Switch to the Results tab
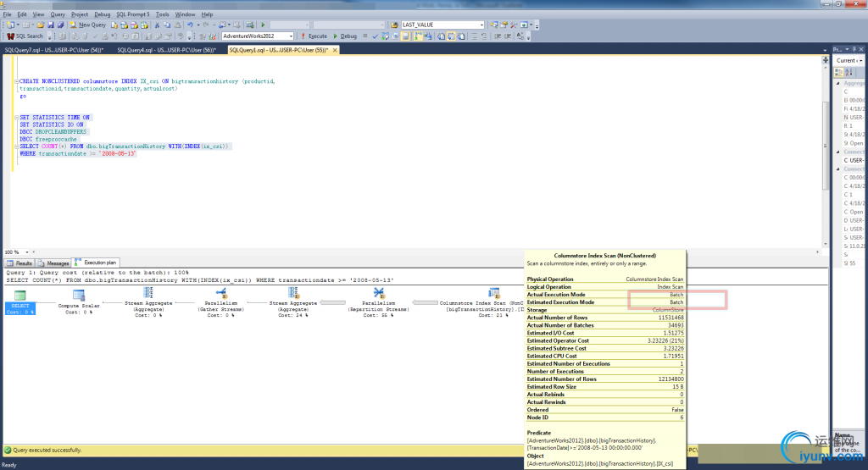Image resolution: width=868 pixels, height=470 pixels. [x=19, y=263]
